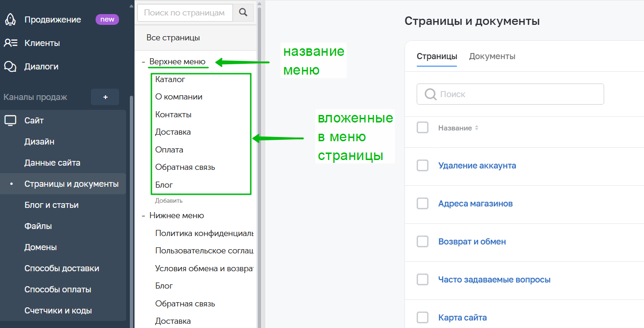Click the Диалоги chat bubble icon
This screenshot has height=328, width=644.
(x=10, y=67)
